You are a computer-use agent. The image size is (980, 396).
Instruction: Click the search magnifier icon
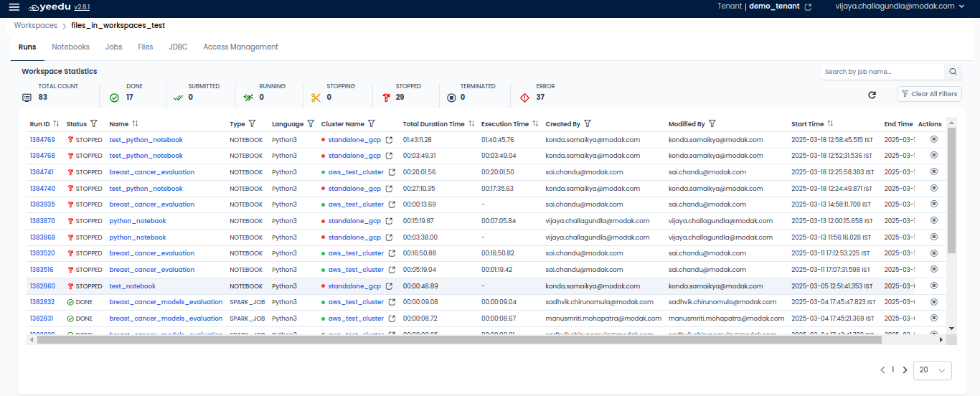[x=953, y=72]
